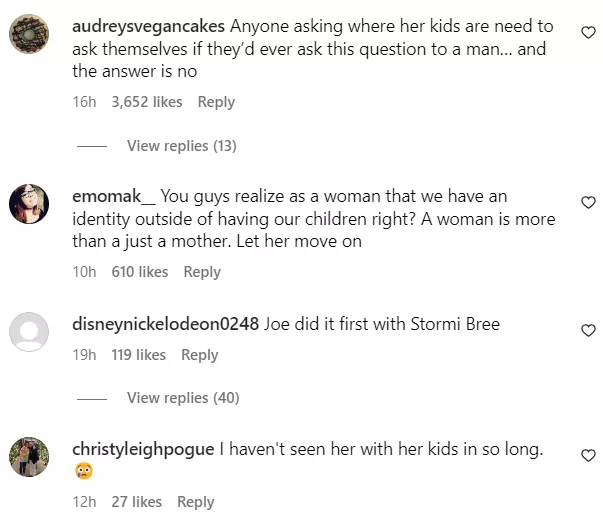The height and width of the screenshot is (521, 603).
Task: Heart the disneynickelodeon0248 comment
Action: (588, 330)
